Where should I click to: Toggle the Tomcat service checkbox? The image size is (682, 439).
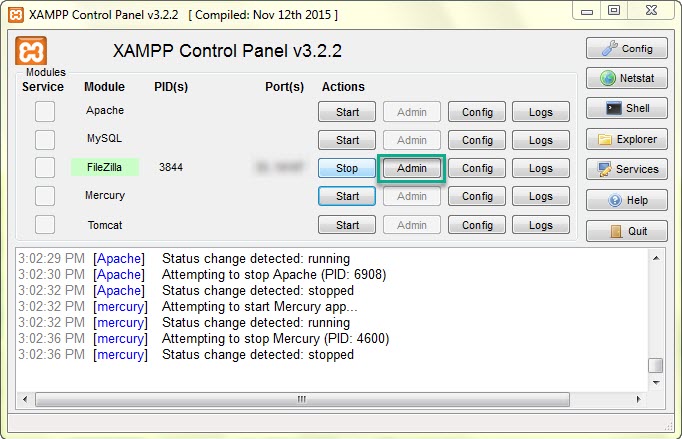[45, 225]
